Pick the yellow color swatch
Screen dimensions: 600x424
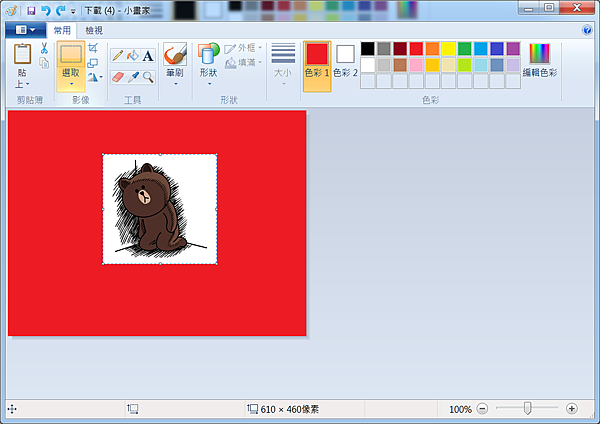pyautogui.click(x=448, y=49)
